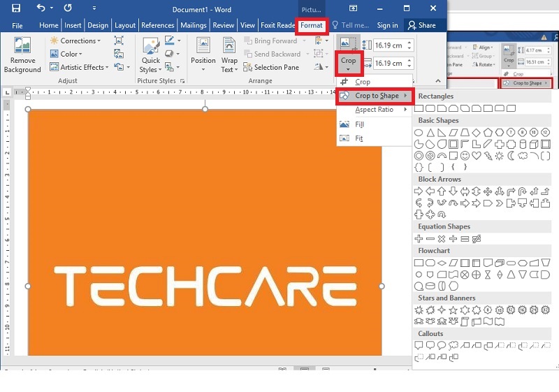Select the right arrow in Block Arrows
The width and height of the screenshot is (559, 392).
tap(419, 191)
